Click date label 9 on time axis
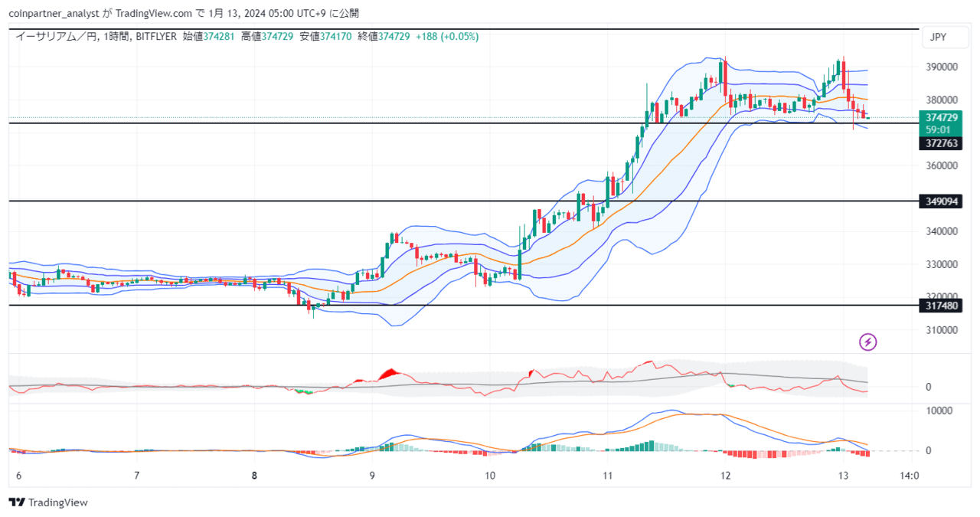The image size is (980, 517). pyautogui.click(x=372, y=476)
